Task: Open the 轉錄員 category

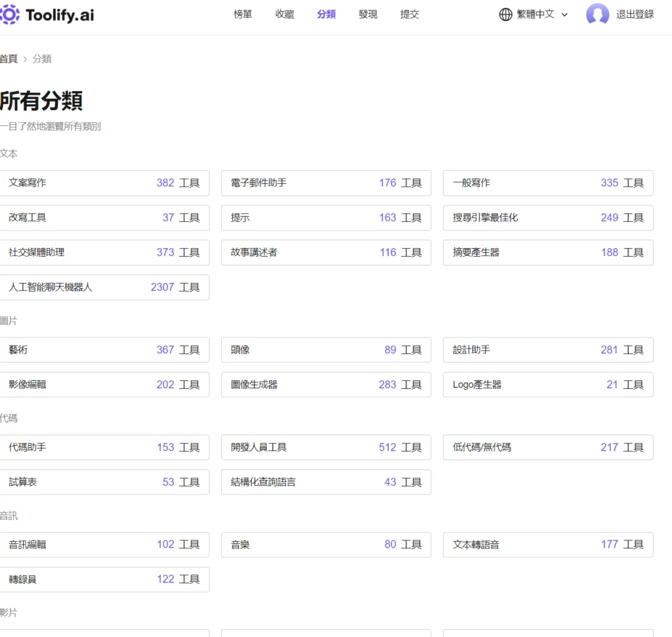Action: point(104,579)
